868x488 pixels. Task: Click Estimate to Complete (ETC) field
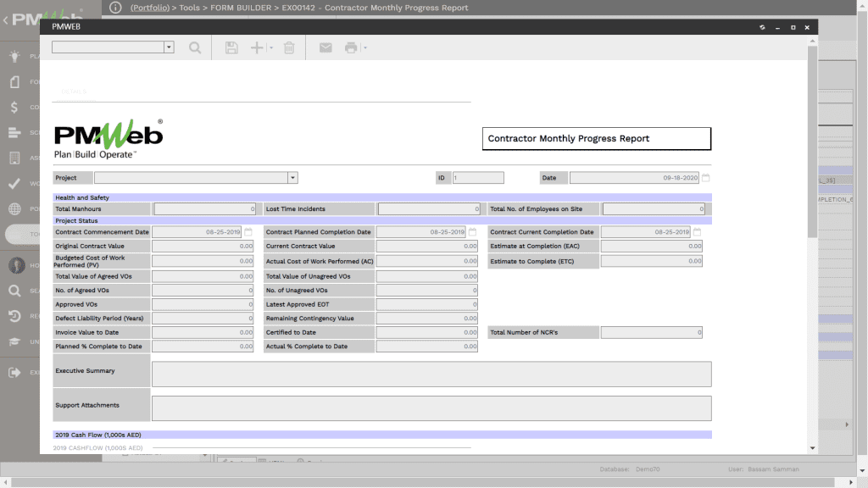(652, 261)
